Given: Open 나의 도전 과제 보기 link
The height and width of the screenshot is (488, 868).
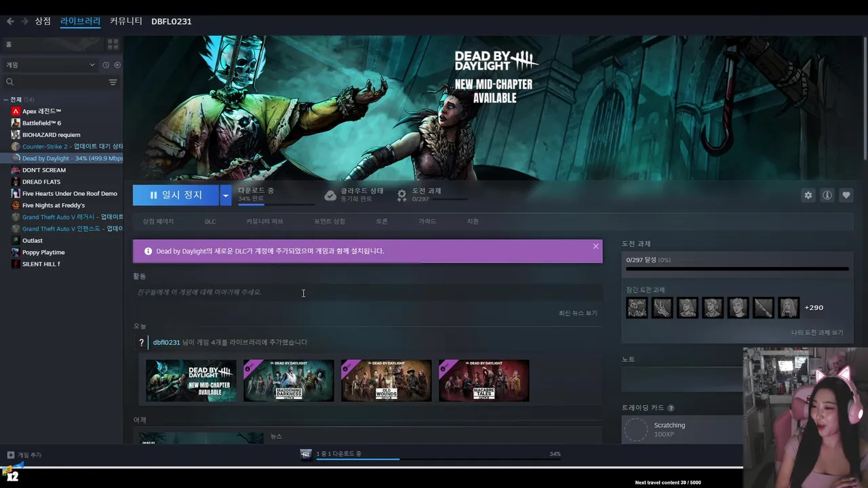Looking at the screenshot, I should tap(817, 333).
